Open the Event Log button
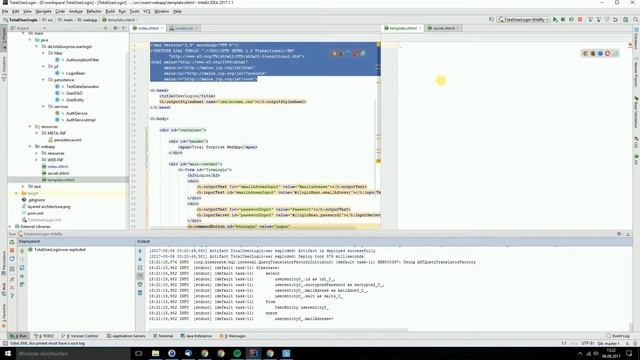Viewport: 640px width, 360px height. (x=618, y=336)
